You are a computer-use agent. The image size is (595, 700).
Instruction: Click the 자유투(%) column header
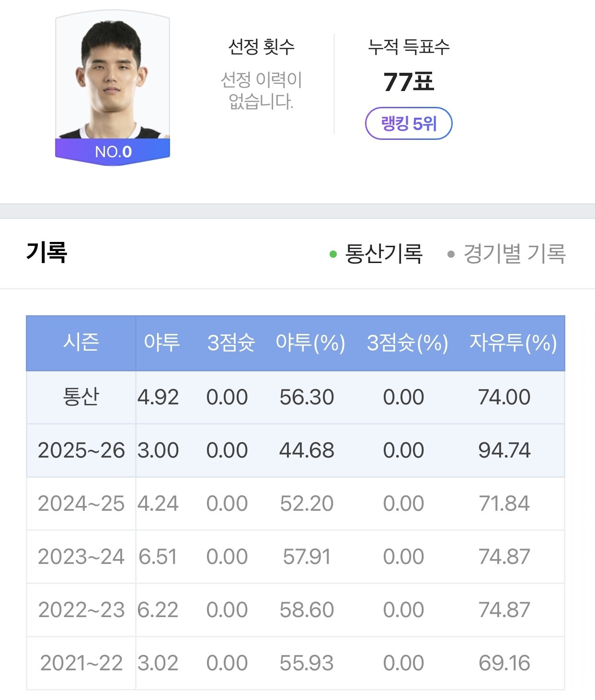point(513,343)
